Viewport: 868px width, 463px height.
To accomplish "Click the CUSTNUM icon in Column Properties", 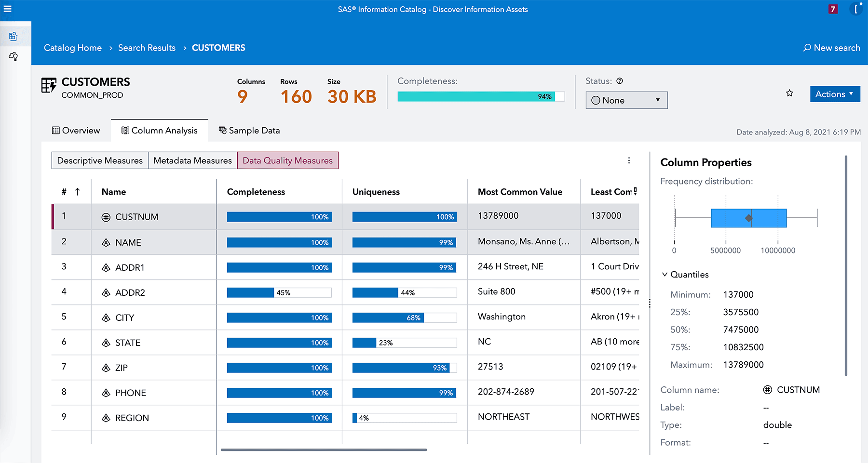I will (x=768, y=390).
